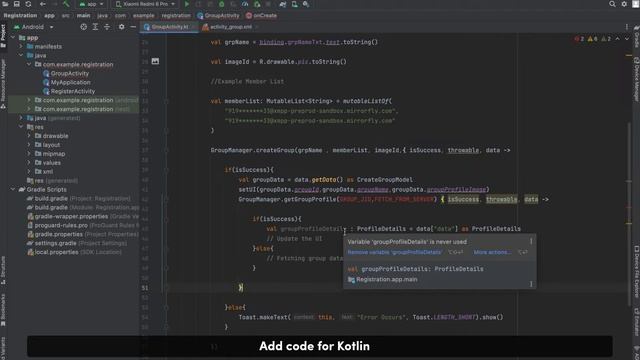Click the Sync/Reload from disk icon
The width and height of the screenshot is (640, 360).
28,4
